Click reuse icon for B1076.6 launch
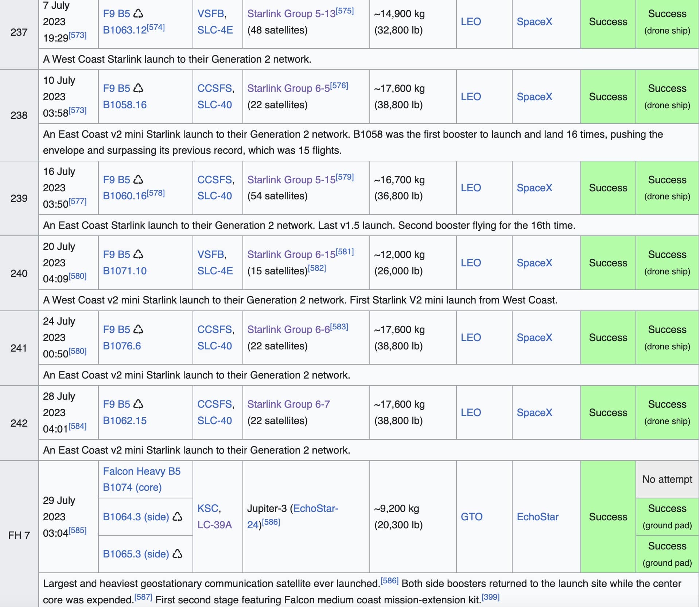The image size is (700, 607). tap(138, 329)
